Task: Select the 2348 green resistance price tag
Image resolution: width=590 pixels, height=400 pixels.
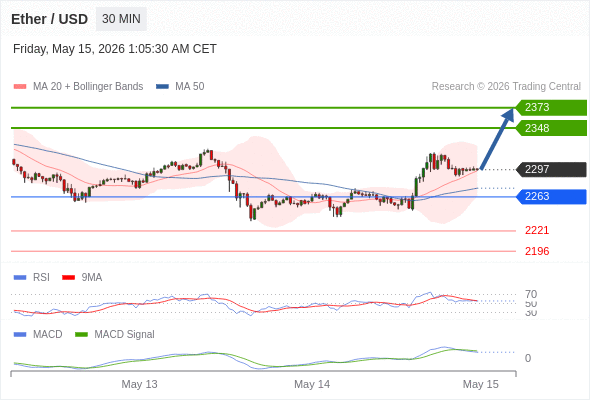Action: coord(551,128)
